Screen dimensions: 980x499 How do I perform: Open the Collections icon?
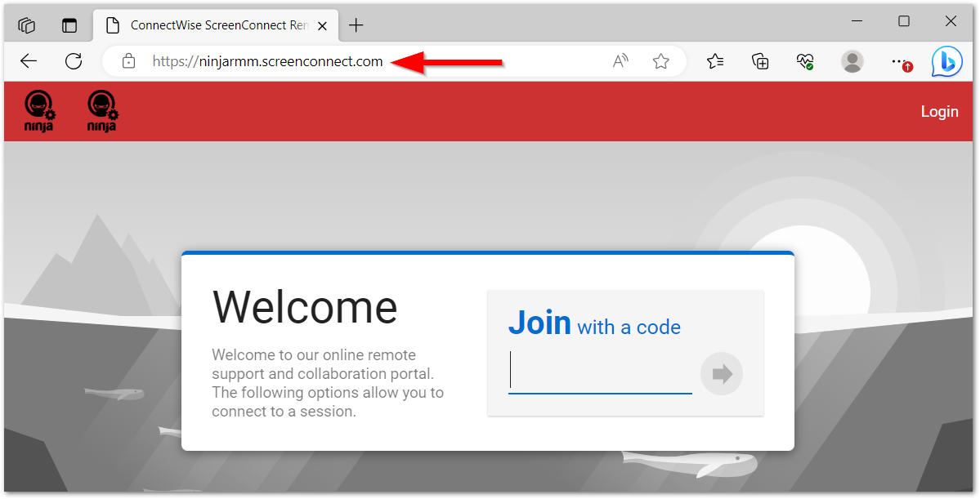760,61
